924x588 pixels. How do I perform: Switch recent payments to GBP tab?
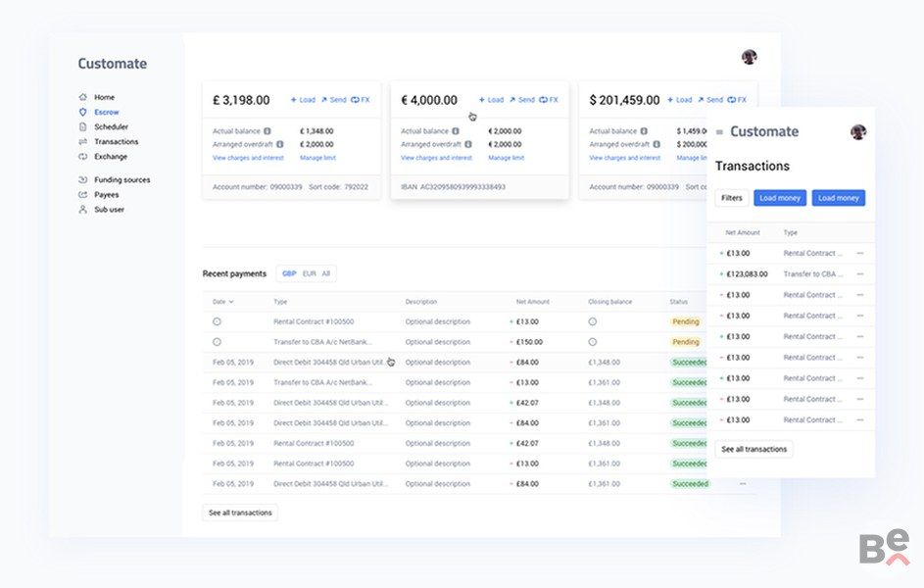point(289,274)
